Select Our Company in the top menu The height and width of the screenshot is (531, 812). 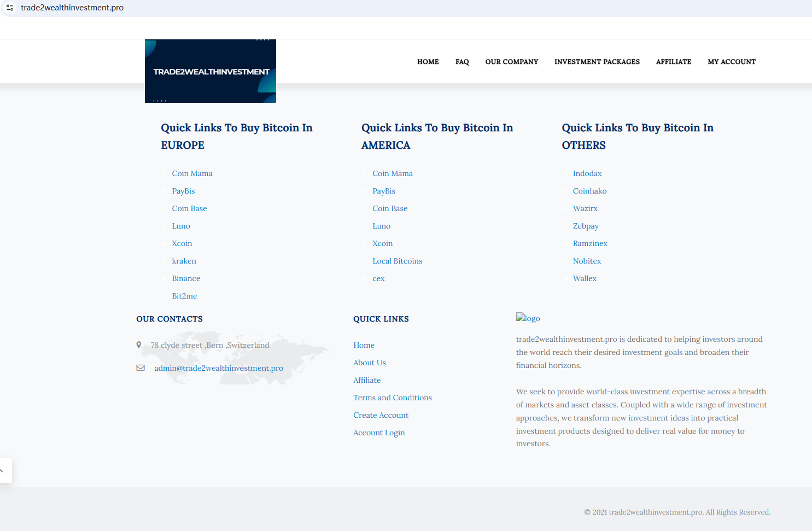pyautogui.click(x=511, y=62)
